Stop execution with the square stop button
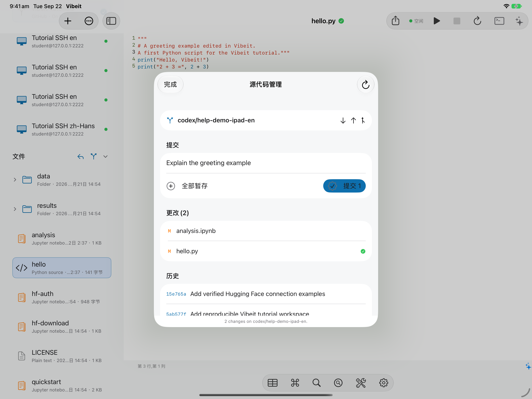532x399 pixels. (457, 21)
